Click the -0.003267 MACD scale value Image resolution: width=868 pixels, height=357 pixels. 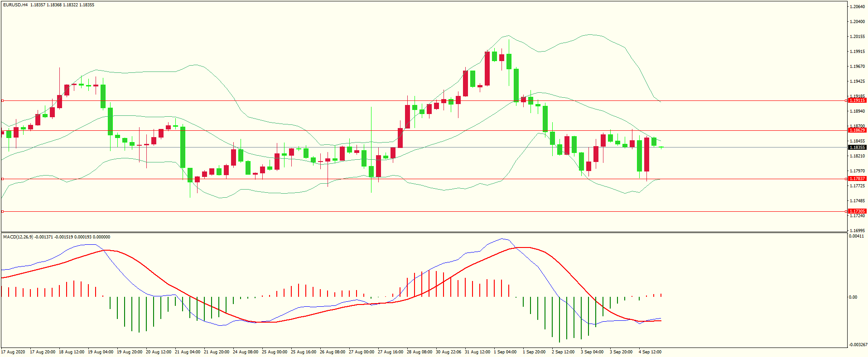858,345
